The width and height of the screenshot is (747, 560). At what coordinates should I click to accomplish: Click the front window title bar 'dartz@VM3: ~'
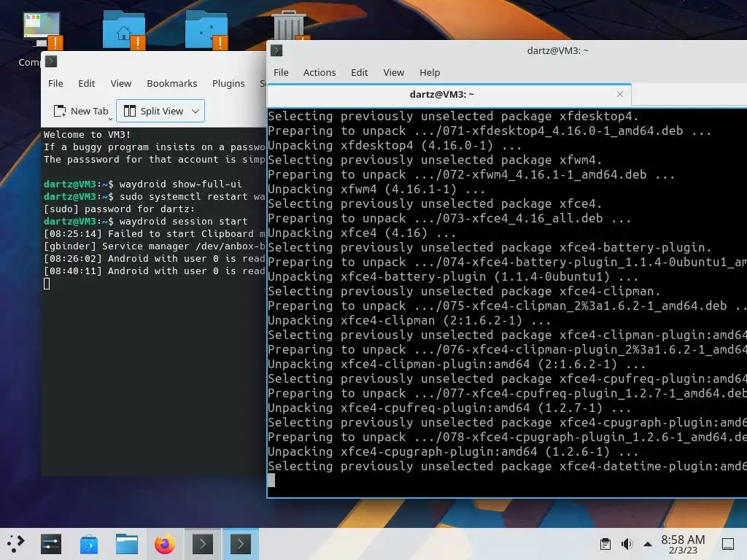coord(557,50)
